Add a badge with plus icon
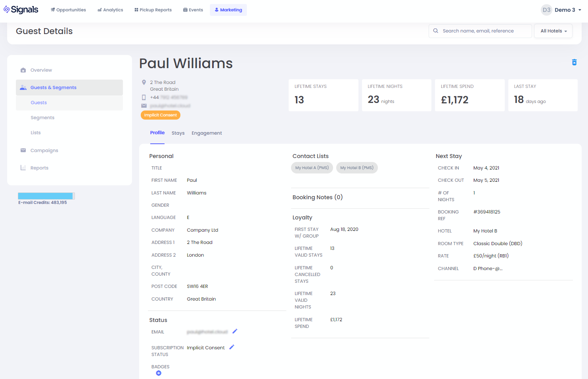The width and height of the screenshot is (588, 379). [159, 373]
